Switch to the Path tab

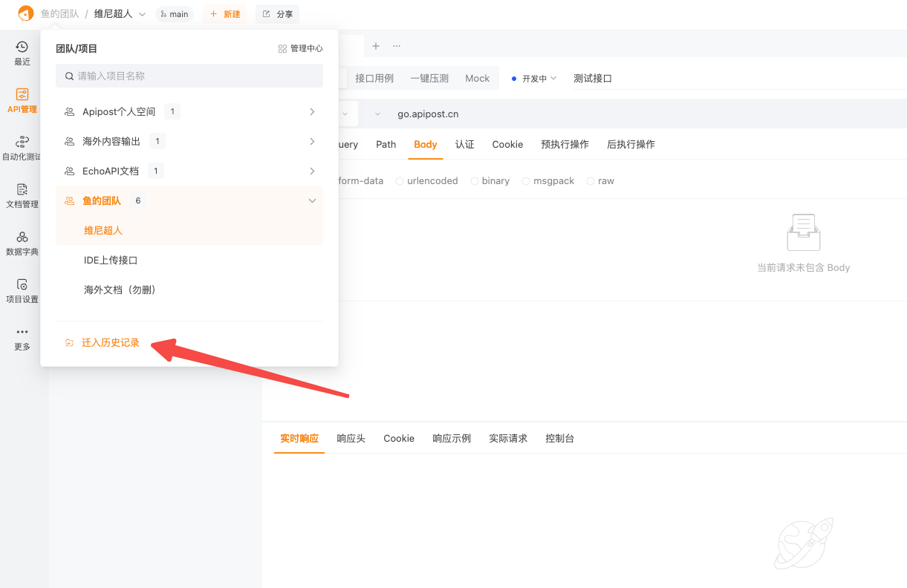[386, 145]
